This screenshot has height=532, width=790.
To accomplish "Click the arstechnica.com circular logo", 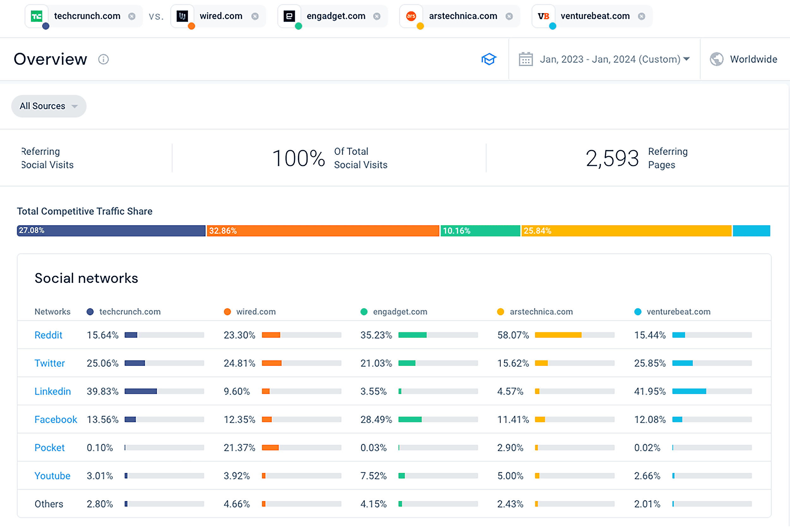I will [x=411, y=16].
